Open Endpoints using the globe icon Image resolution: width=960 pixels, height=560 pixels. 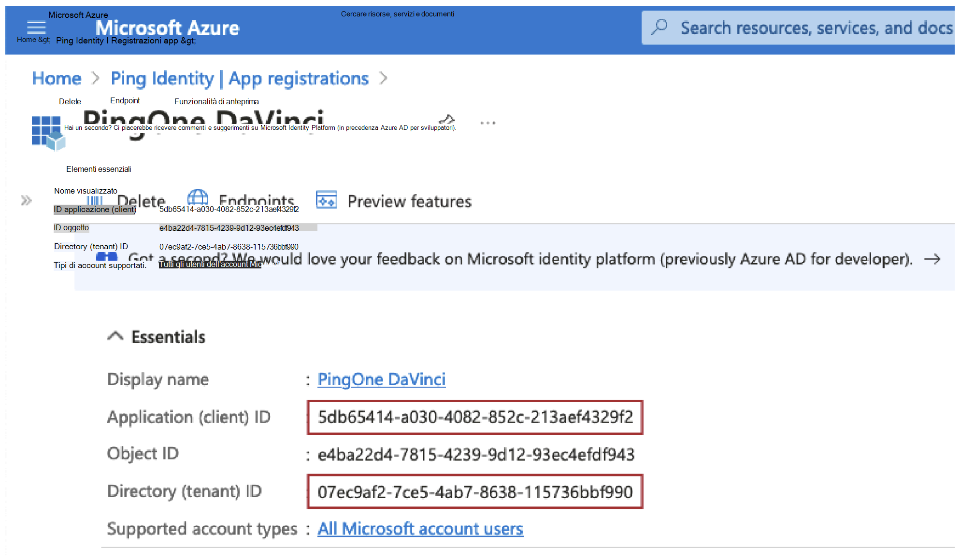(x=197, y=199)
